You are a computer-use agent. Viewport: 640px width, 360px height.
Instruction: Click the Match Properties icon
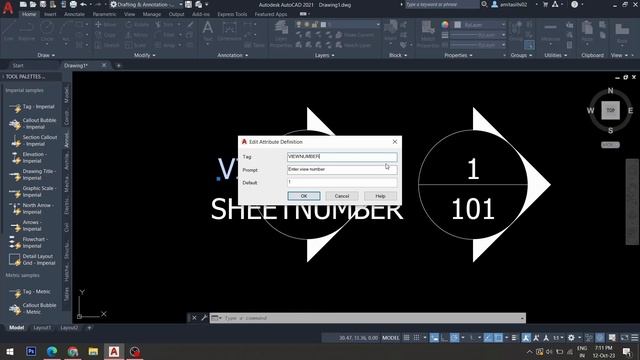[428, 33]
